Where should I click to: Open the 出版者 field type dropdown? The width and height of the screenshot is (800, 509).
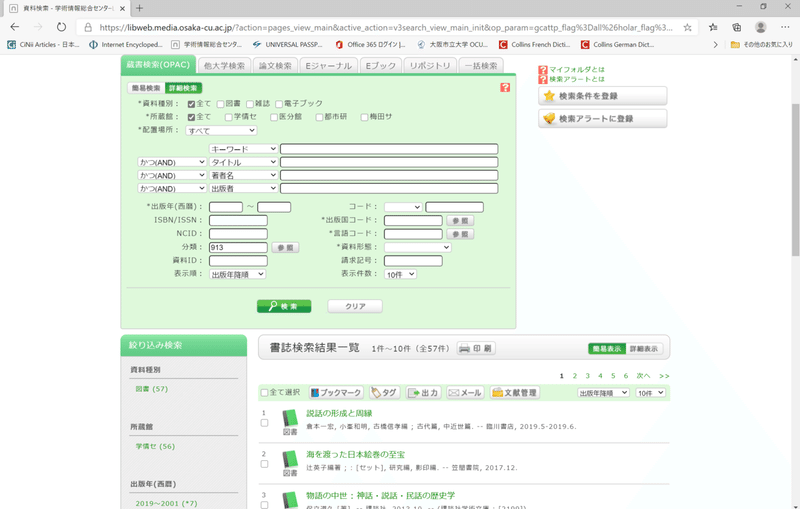coord(243,189)
